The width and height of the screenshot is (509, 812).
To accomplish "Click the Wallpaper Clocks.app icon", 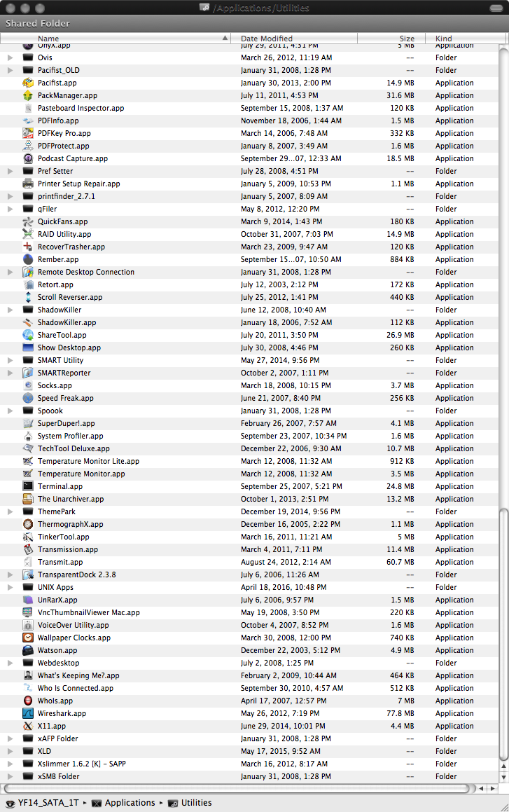I will (28, 638).
